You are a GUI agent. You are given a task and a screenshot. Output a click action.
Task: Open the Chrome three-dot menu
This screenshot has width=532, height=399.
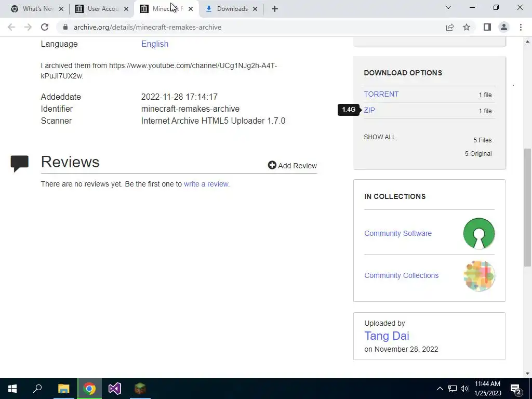(x=521, y=27)
